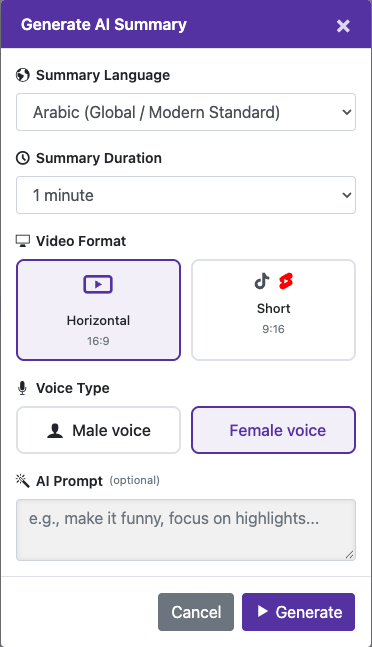This screenshot has width=372, height=647.
Task: Click the 'Video Format' label
Action: coord(81,241)
